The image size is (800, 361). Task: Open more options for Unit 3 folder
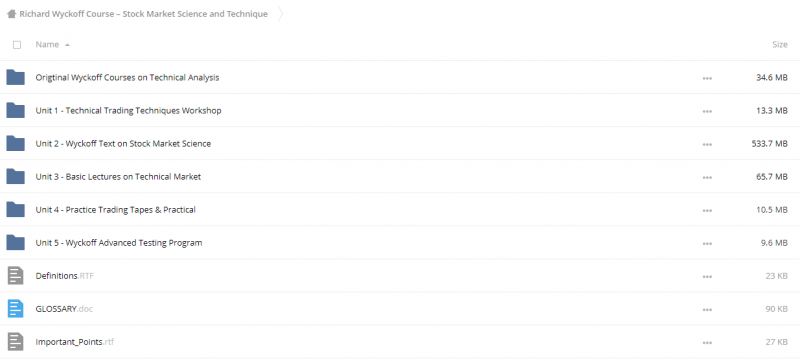pyautogui.click(x=707, y=177)
